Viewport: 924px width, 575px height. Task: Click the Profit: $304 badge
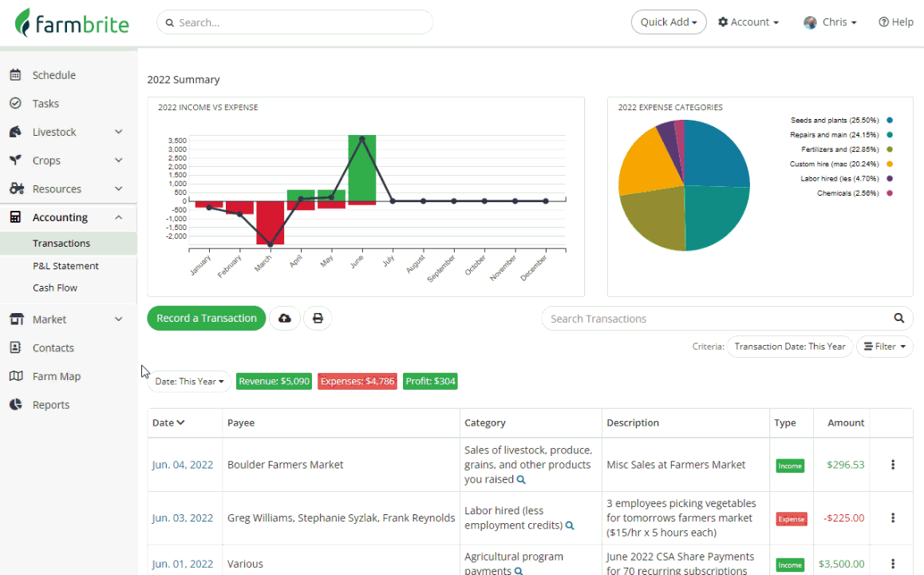point(430,382)
